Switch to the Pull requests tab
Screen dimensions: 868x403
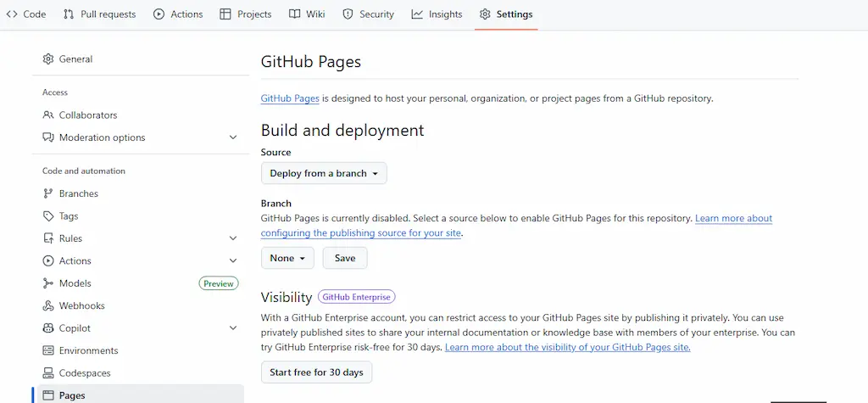point(100,14)
